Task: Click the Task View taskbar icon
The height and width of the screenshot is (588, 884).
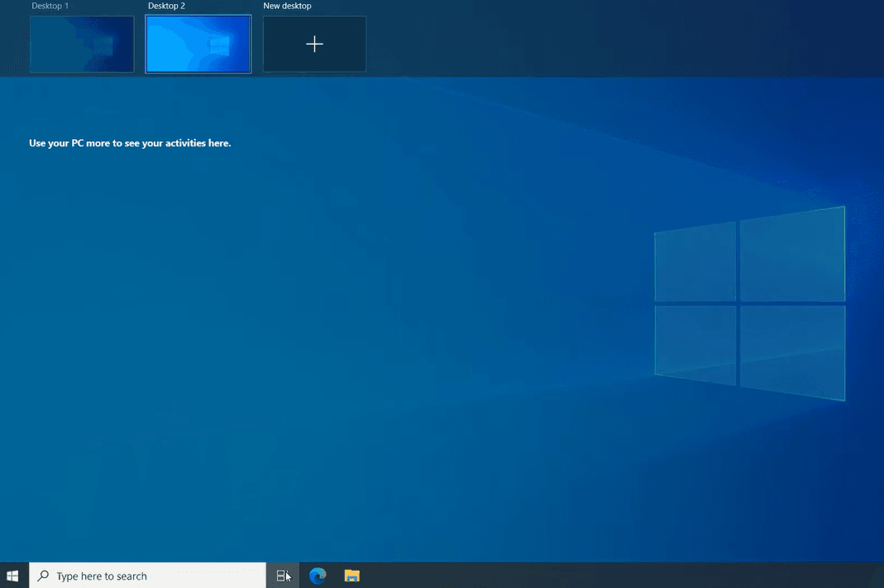Action: tap(283, 576)
